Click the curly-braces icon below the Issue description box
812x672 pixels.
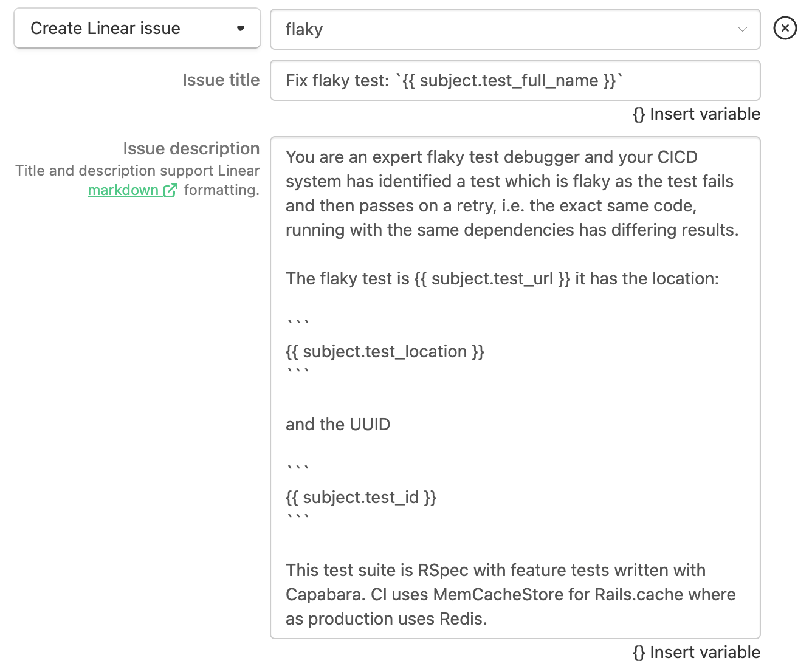click(639, 652)
